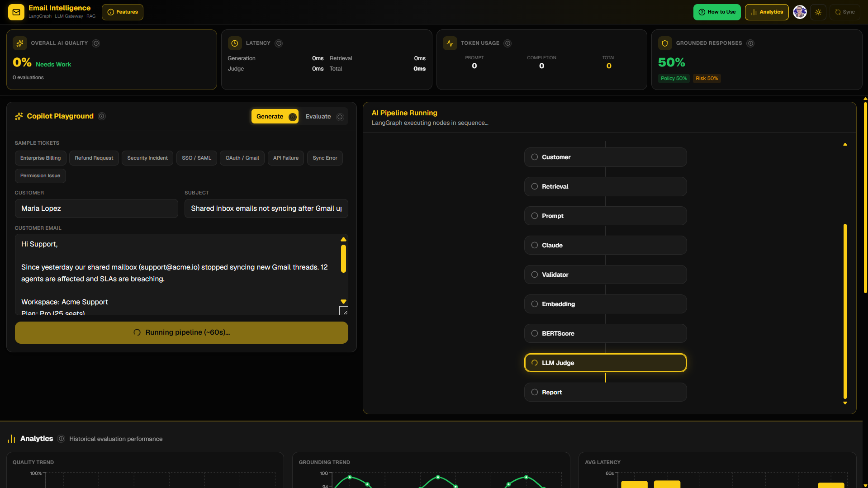
Task: Click the Email Intelligence envelope logo
Action: pos(16,12)
